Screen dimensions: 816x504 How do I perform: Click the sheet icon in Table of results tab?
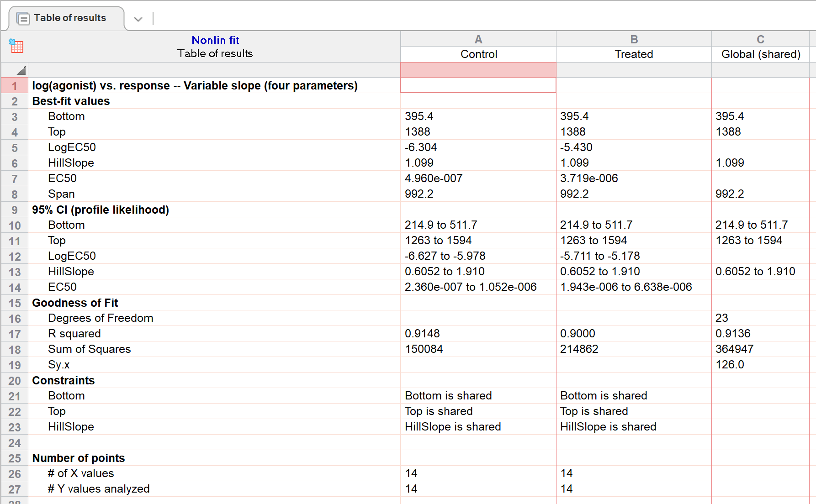(x=23, y=18)
